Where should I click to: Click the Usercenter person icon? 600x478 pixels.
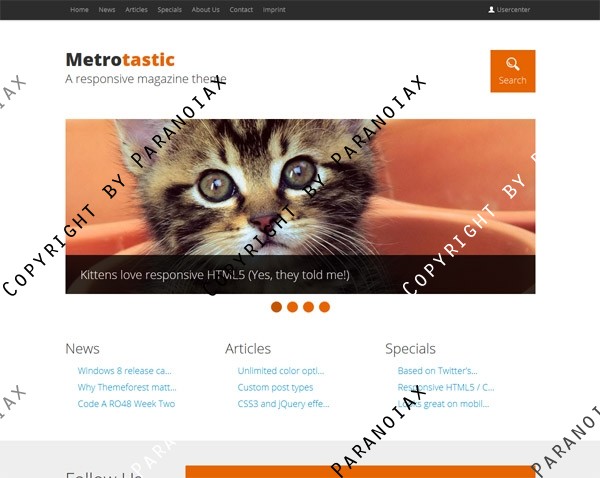point(491,10)
